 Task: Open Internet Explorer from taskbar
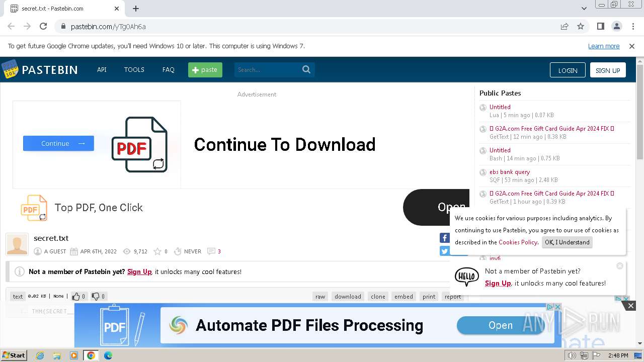click(40, 355)
